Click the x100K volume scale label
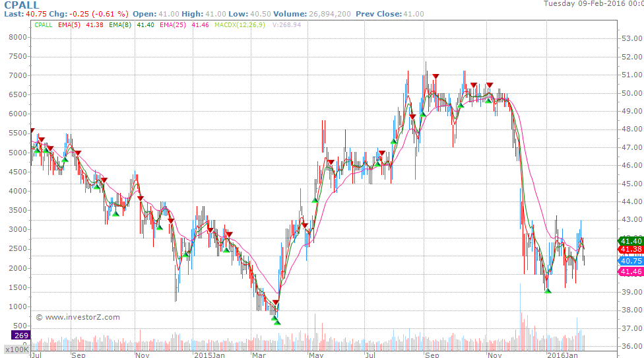Viewport: 644px width, 358px height. click(x=17, y=349)
